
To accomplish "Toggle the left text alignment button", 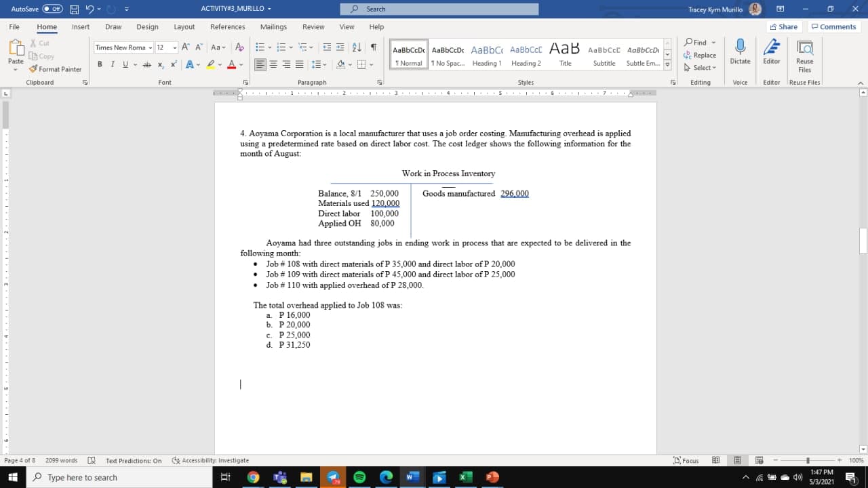I will point(260,64).
